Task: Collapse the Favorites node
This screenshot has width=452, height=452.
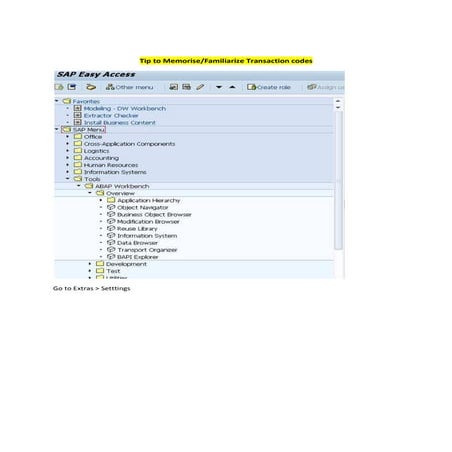Action: [x=57, y=101]
